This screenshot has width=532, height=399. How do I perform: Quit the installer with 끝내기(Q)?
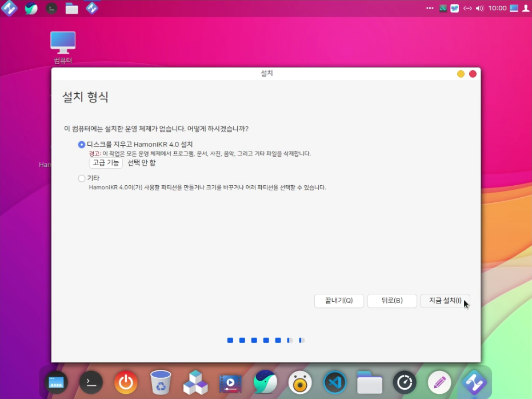point(339,301)
